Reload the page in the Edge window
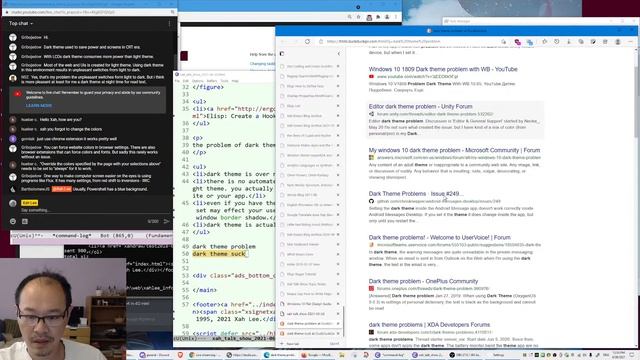Viewport: 640px width, 360px height. pos(307,41)
